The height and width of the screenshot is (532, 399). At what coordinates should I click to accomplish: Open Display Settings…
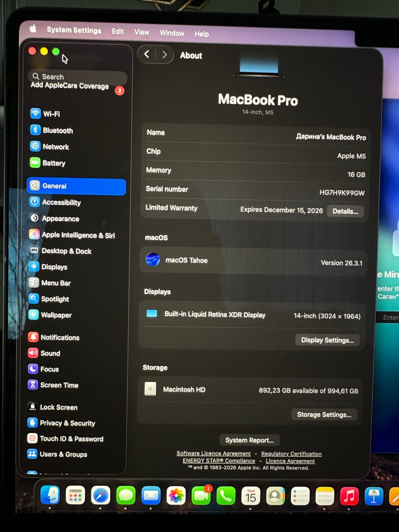click(327, 340)
